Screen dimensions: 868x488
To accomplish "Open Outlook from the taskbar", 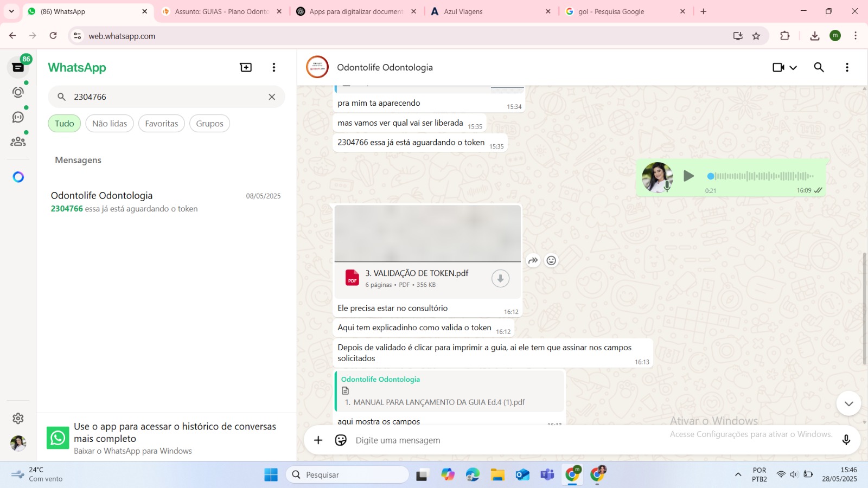I will pyautogui.click(x=522, y=475).
